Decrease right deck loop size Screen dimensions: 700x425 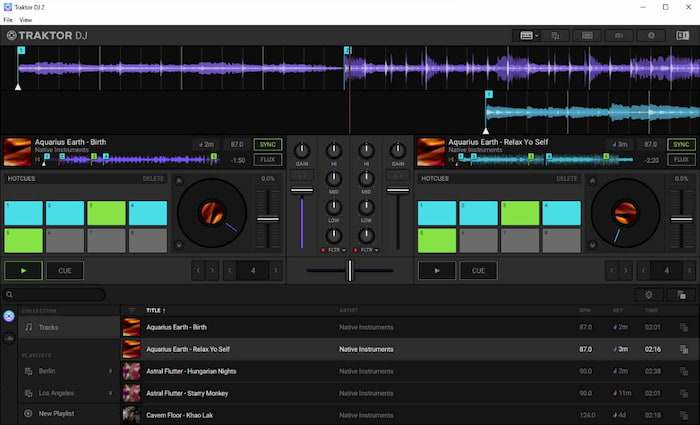click(643, 271)
